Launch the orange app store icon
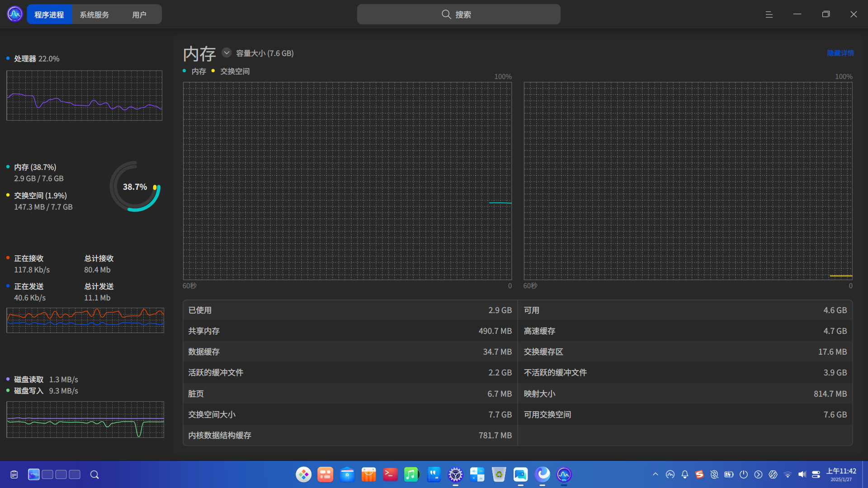 click(369, 474)
